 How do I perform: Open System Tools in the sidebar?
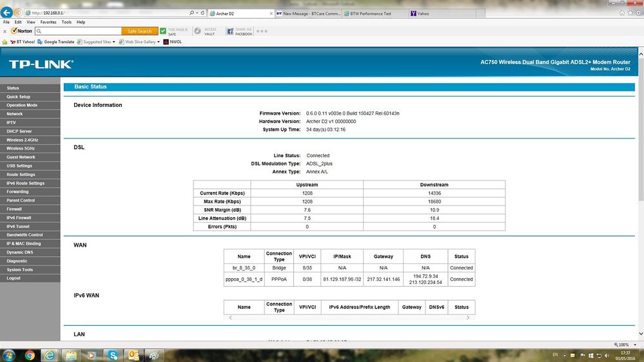[x=30, y=270]
